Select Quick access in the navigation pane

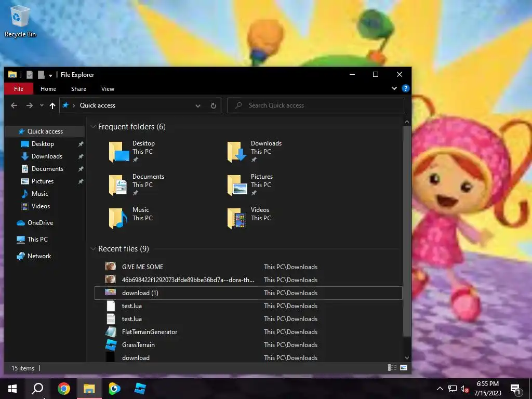pyautogui.click(x=45, y=131)
